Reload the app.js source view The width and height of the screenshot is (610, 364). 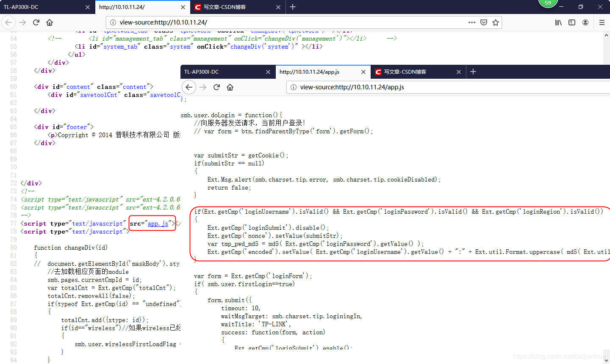216,87
